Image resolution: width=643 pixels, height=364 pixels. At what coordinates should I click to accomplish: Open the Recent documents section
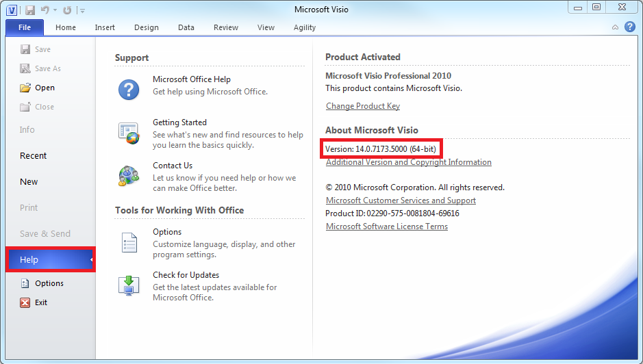coord(34,156)
